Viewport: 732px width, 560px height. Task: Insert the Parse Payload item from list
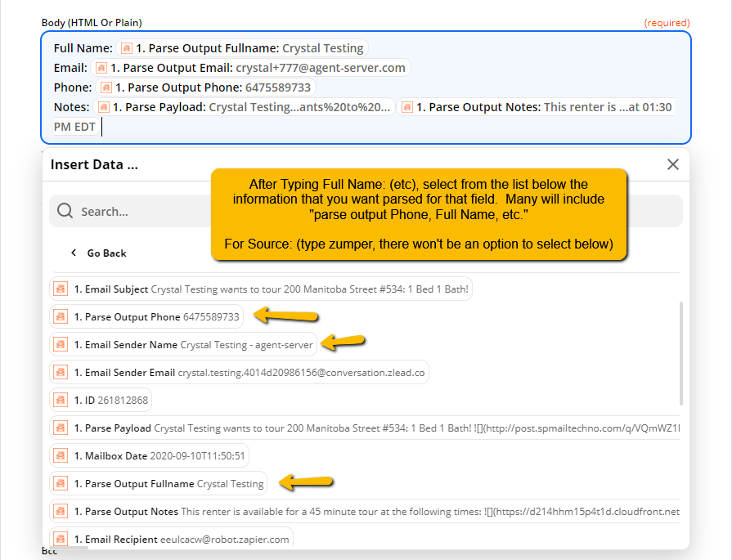[x=365, y=428]
